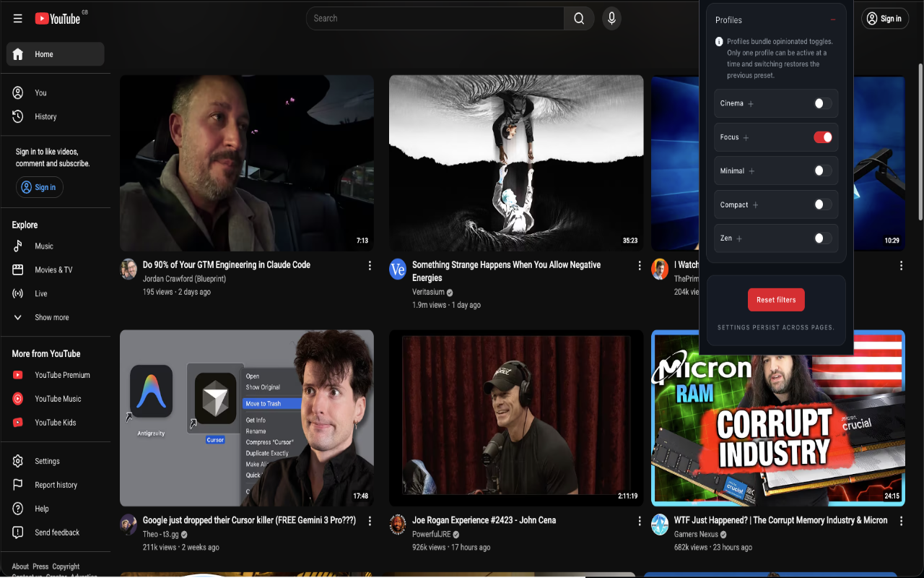
Task: Click the Help question mark icon
Action: click(18, 509)
